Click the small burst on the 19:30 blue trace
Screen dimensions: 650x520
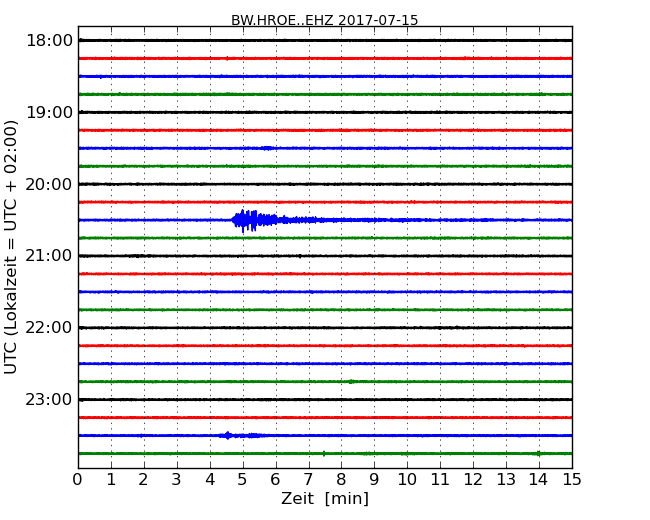pyautogui.click(x=267, y=148)
